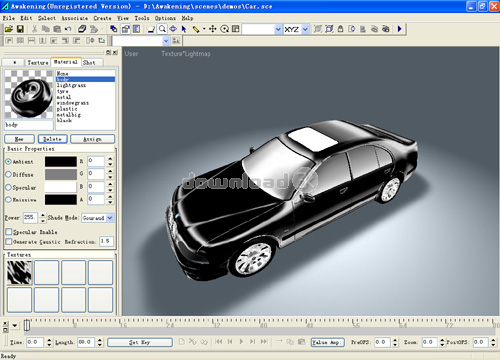This screenshot has height=360, width=500.
Task: Switch to the Texture tab
Action: [x=38, y=62]
